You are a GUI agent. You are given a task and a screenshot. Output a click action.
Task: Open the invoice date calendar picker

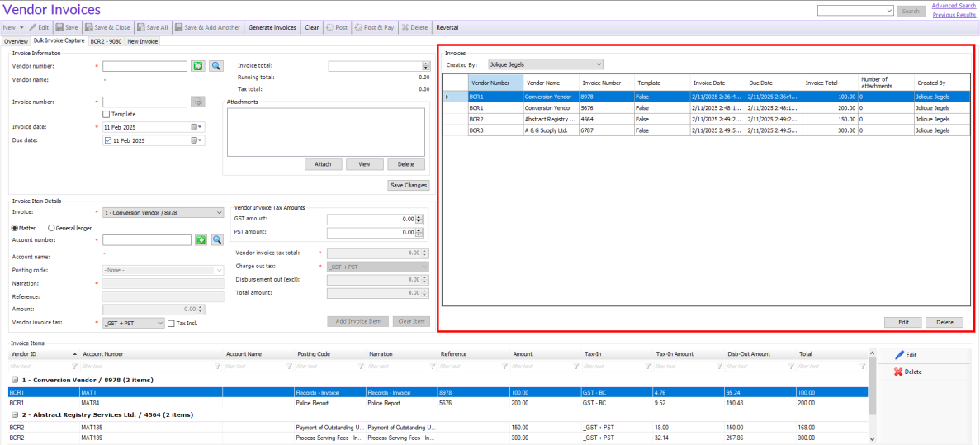(x=196, y=127)
